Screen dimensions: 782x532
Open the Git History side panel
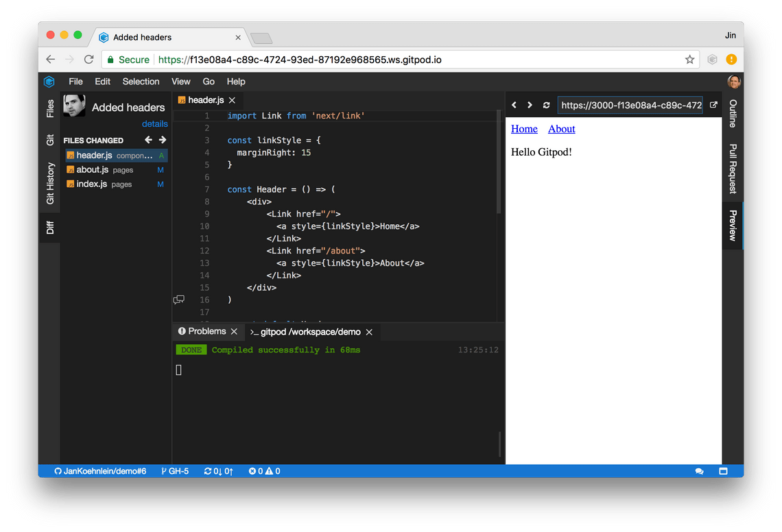click(50, 184)
